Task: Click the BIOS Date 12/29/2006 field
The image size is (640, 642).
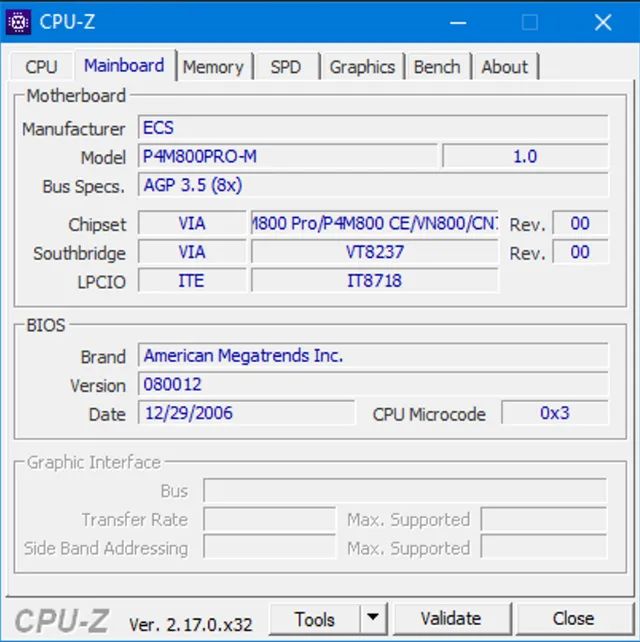Action: (247, 413)
